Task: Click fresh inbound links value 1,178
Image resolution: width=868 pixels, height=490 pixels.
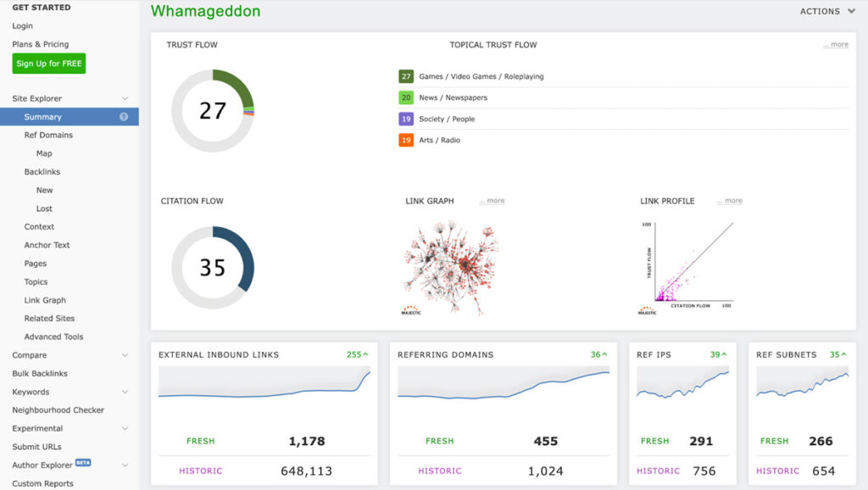Action: (307, 442)
